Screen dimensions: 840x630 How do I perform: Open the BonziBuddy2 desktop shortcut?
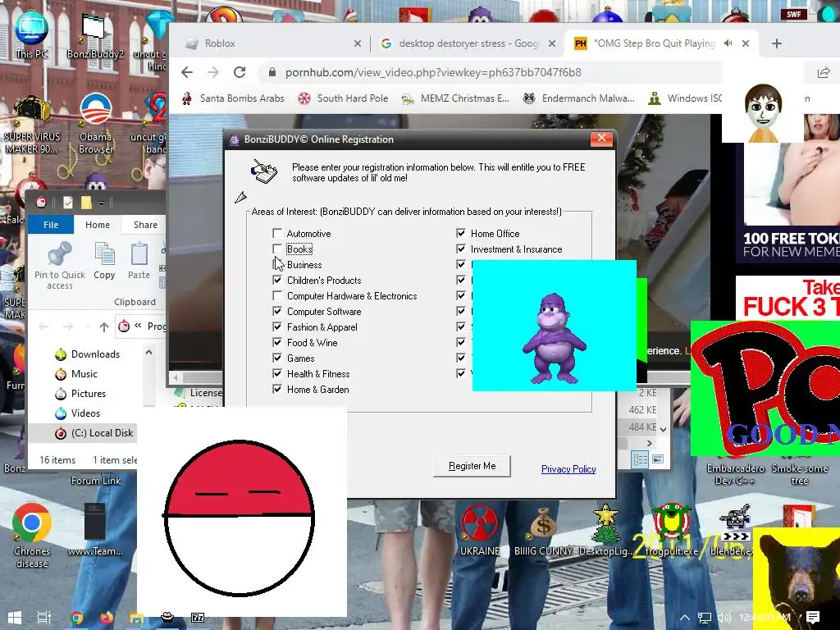click(95, 34)
